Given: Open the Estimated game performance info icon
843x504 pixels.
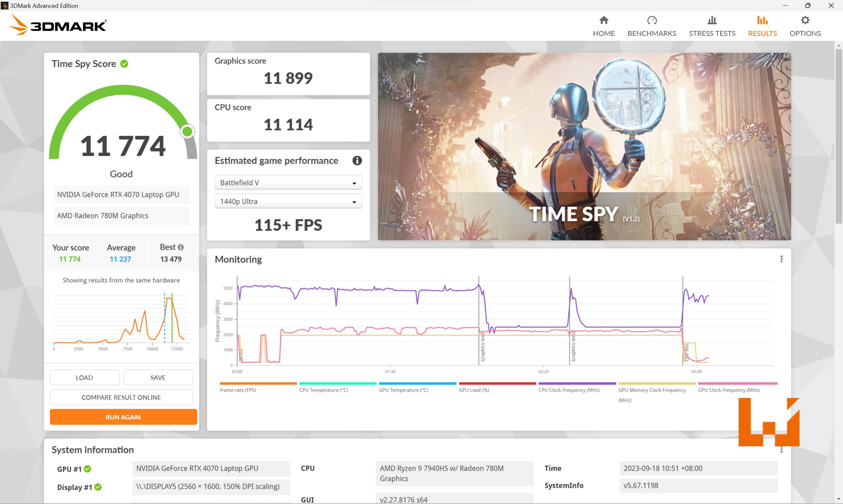Looking at the screenshot, I should [357, 160].
